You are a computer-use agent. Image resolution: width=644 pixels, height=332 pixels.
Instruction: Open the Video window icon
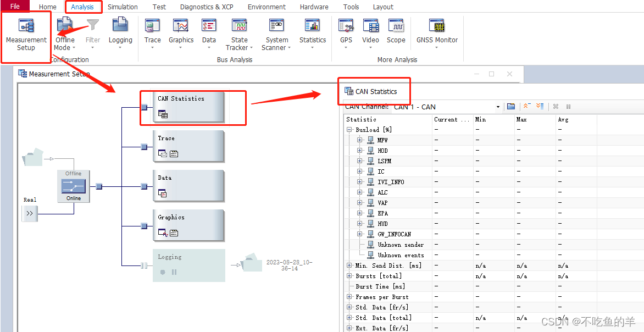click(370, 25)
